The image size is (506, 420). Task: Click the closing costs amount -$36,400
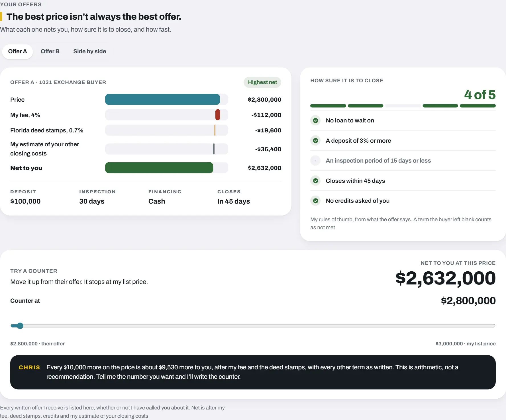point(268,149)
